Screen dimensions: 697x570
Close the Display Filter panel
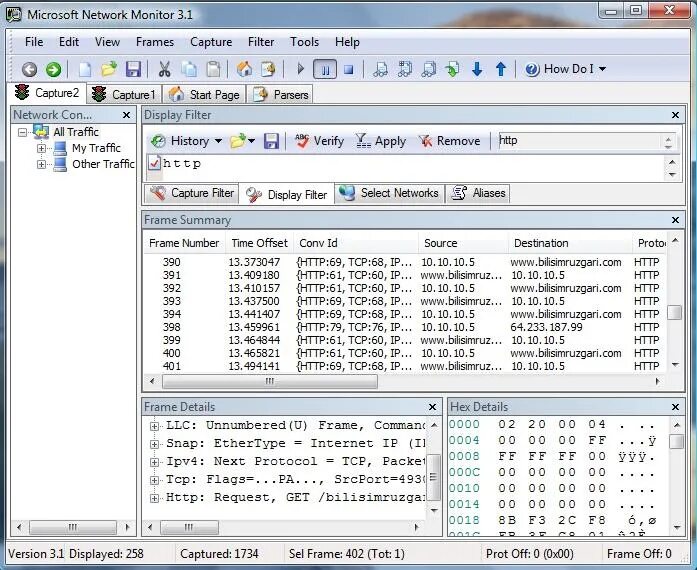pos(676,115)
